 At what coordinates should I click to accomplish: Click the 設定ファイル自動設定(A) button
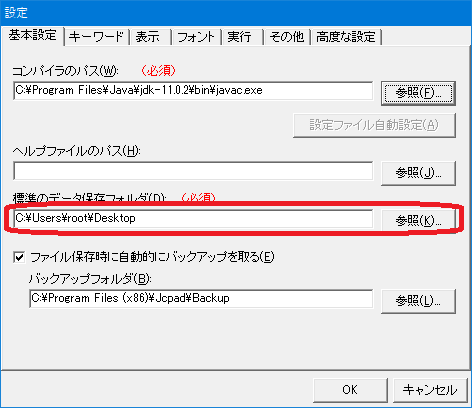[x=374, y=125]
